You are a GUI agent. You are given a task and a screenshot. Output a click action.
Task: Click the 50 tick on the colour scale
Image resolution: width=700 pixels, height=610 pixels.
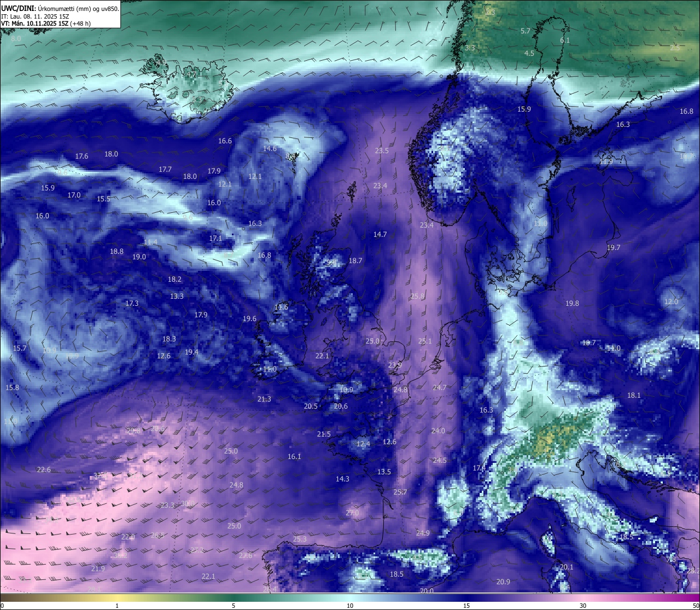point(696,606)
